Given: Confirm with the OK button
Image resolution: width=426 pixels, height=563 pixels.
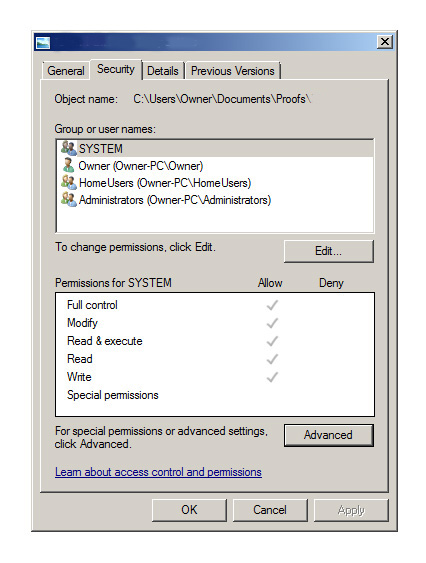Looking at the screenshot, I should [189, 510].
